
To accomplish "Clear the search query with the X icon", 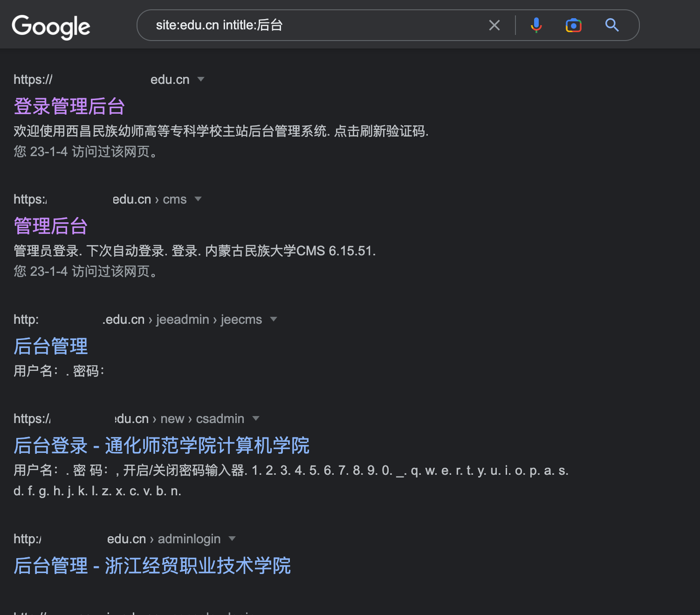I will click(x=494, y=25).
